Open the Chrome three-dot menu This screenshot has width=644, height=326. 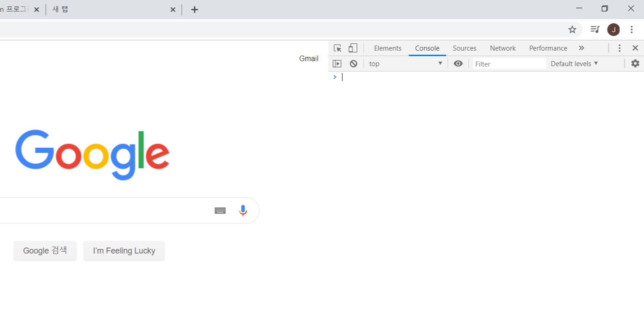pyautogui.click(x=632, y=30)
